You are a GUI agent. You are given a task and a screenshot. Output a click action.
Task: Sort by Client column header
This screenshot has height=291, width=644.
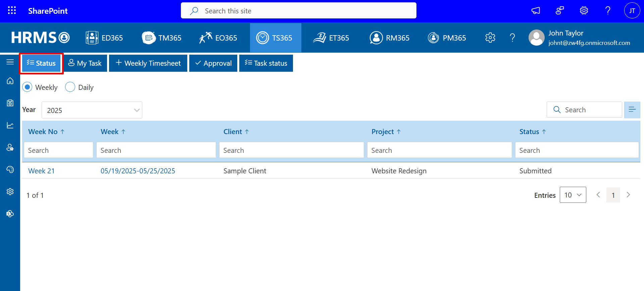click(x=236, y=132)
